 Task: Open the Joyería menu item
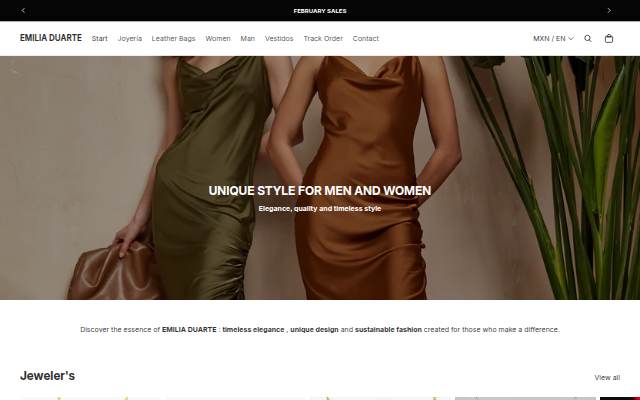point(130,38)
